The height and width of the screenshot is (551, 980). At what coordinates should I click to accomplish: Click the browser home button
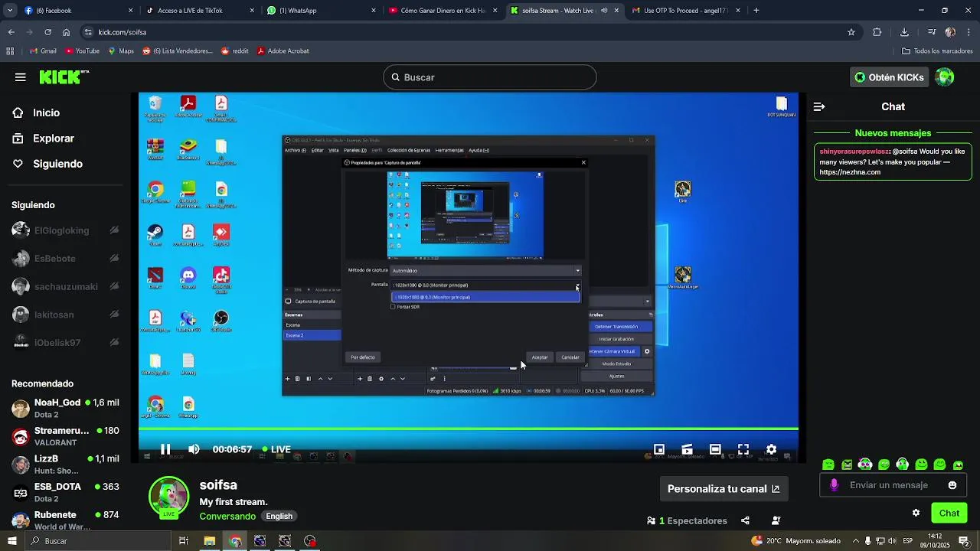(67, 32)
